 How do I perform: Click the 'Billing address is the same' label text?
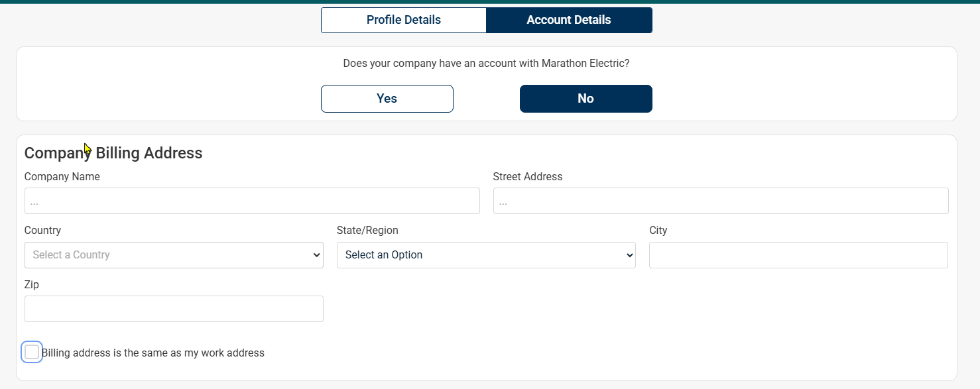(x=153, y=353)
